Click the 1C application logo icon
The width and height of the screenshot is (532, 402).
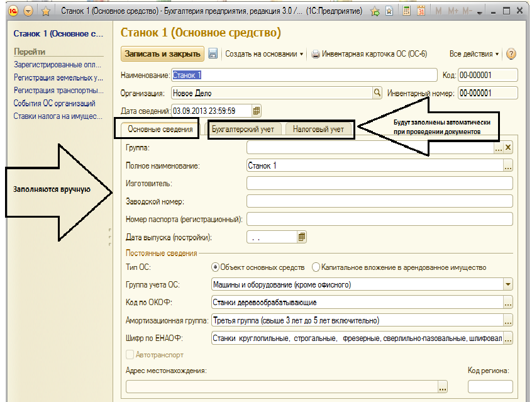tap(13, 11)
